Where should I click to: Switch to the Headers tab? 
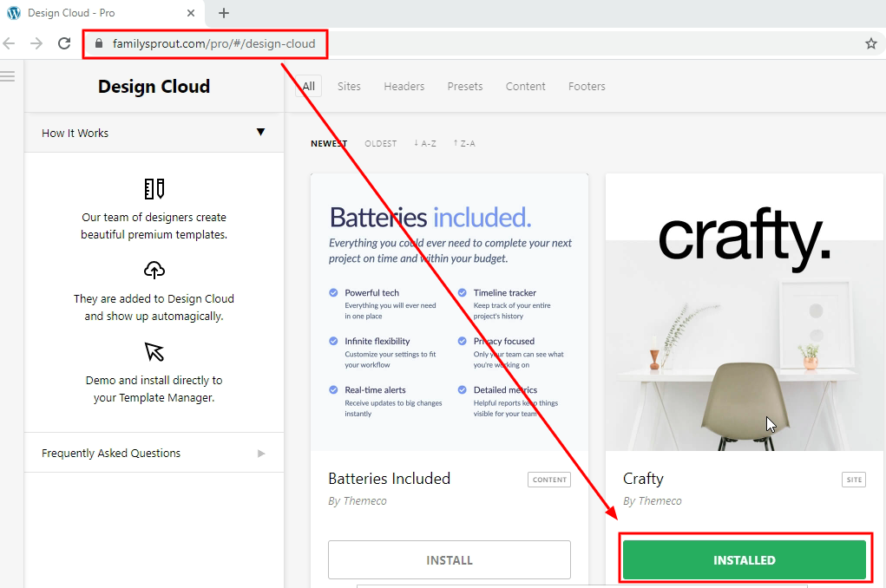tap(404, 87)
